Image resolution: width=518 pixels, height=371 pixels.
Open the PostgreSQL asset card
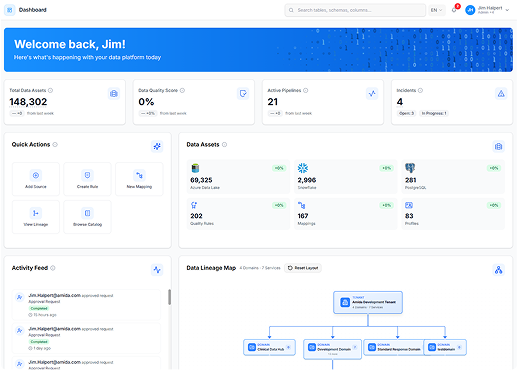(453, 177)
